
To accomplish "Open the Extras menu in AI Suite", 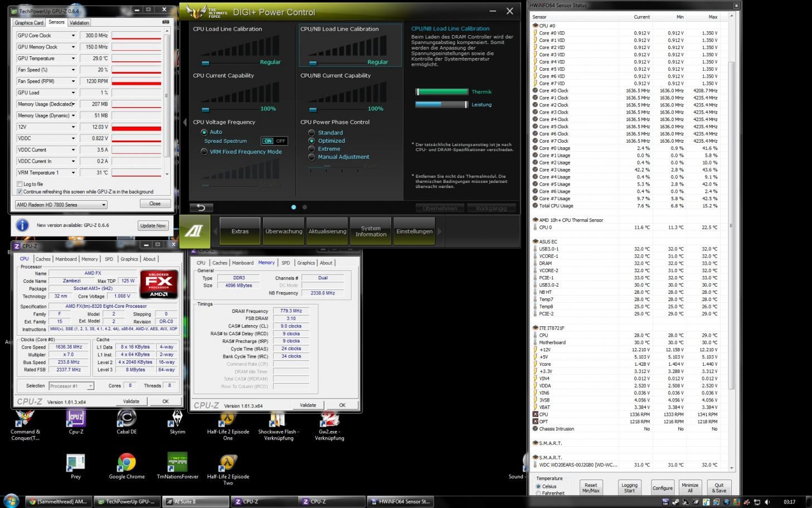I will point(240,231).
